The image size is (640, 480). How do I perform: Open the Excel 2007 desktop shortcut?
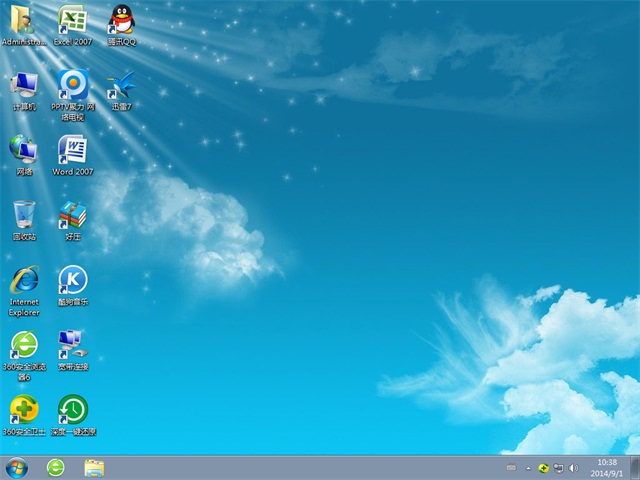[72, 21]
